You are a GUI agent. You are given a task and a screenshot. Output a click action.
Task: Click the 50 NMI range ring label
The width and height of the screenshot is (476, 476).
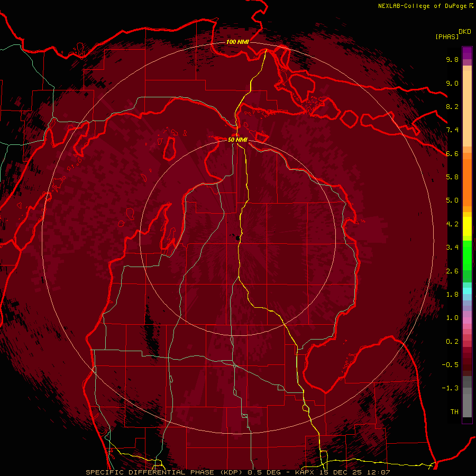[x=237, y=140]
